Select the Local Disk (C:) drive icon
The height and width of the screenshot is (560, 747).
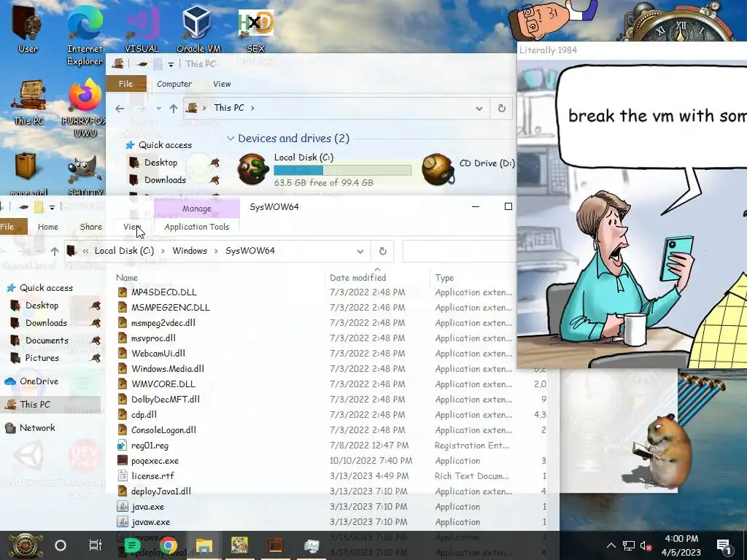pos(252,169)
